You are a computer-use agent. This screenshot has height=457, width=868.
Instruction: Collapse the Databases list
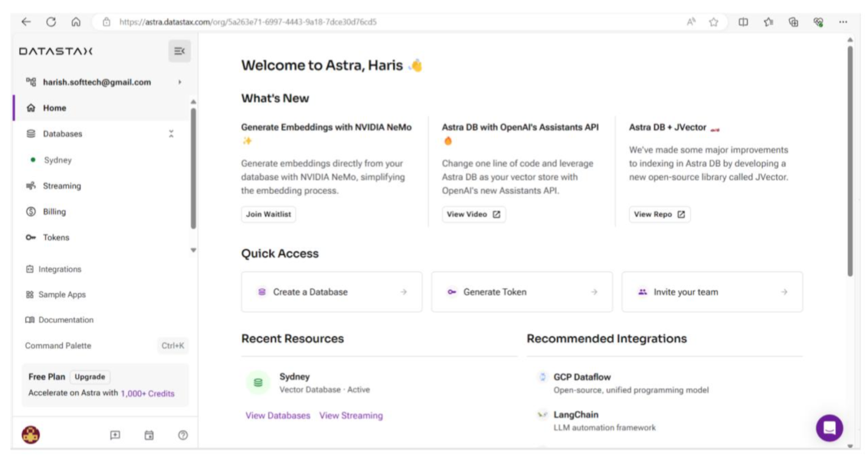pyautogui.click(x=170, y=134)
